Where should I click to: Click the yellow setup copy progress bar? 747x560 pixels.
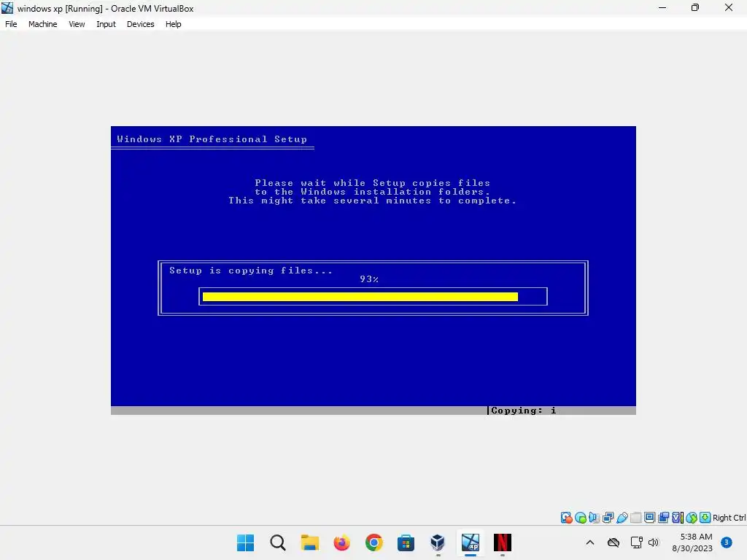point(360,297)
